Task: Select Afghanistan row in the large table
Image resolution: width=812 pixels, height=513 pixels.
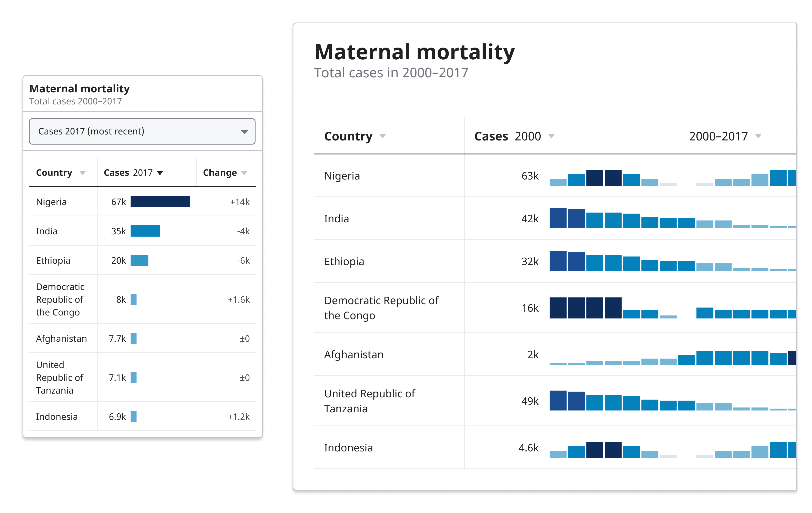Action: click(354, 355)
